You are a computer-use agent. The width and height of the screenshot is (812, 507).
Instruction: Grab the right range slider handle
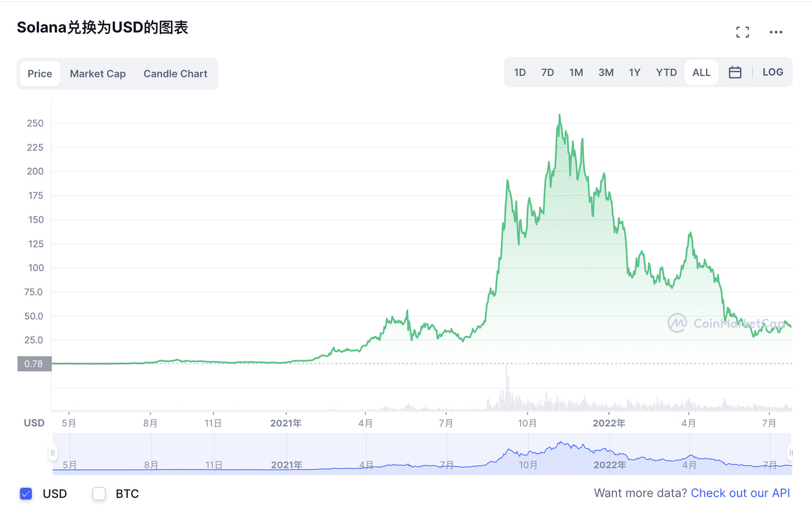(791, 453)
